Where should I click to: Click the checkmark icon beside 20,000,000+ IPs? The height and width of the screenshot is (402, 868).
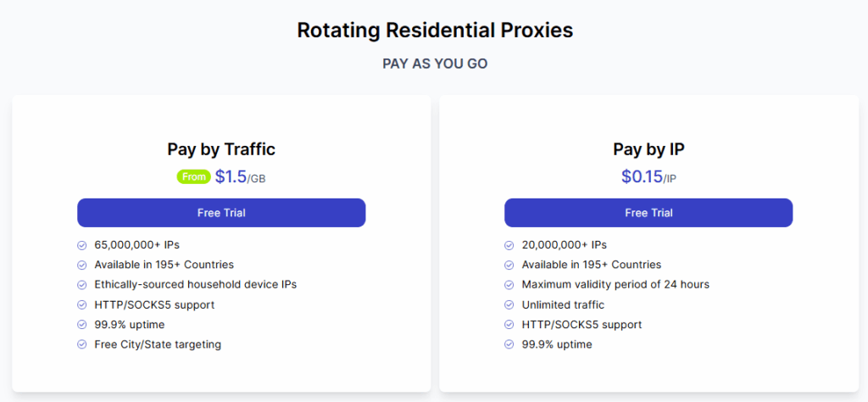click(x=509, y=245)
